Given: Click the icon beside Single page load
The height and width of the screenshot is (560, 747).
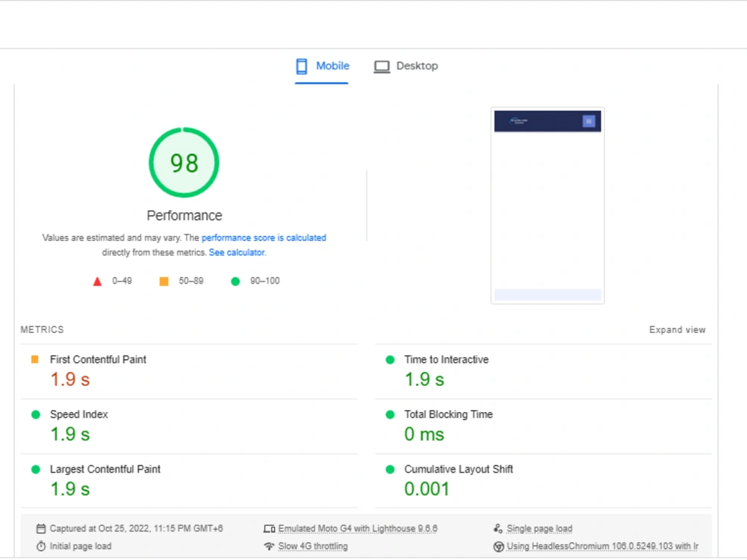Looking at the screenshot, I should (498, 529).
